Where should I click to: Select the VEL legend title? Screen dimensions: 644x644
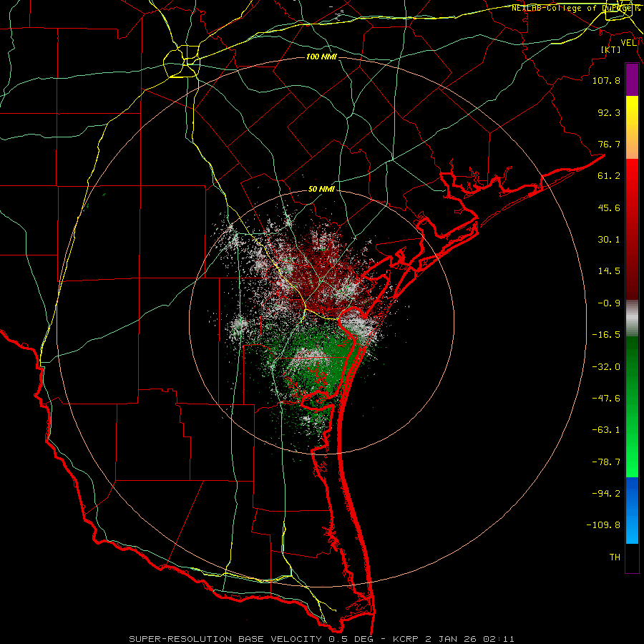pos(628,43)
